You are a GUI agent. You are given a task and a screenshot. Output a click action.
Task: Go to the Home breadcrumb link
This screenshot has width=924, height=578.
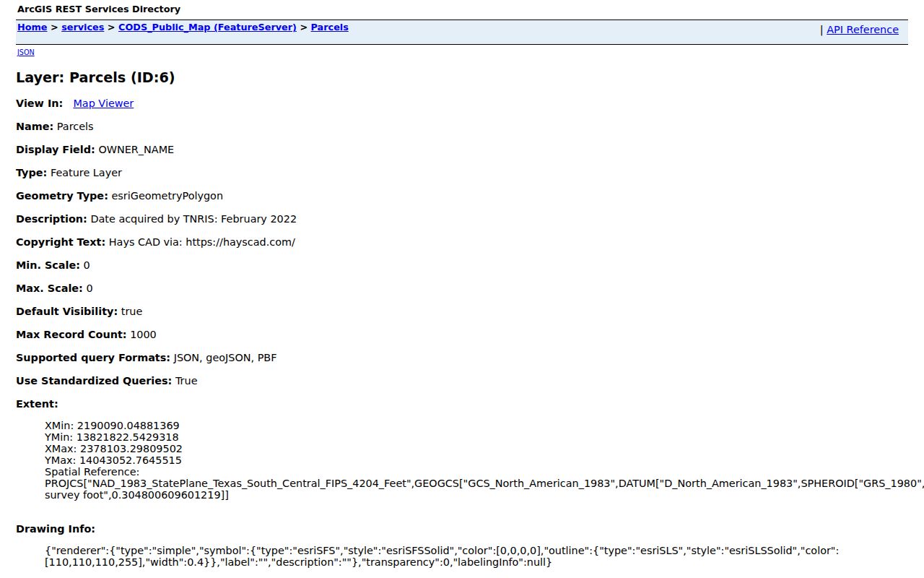(32, 27)
